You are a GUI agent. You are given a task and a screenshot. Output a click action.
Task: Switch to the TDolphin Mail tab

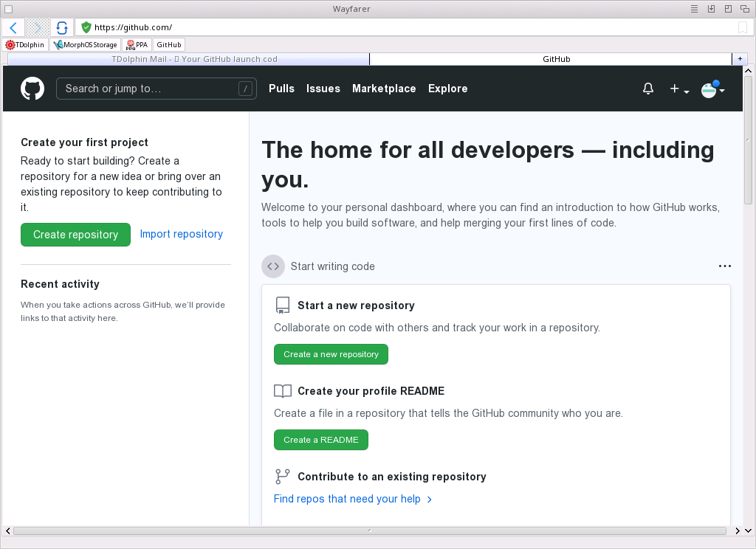188,59
